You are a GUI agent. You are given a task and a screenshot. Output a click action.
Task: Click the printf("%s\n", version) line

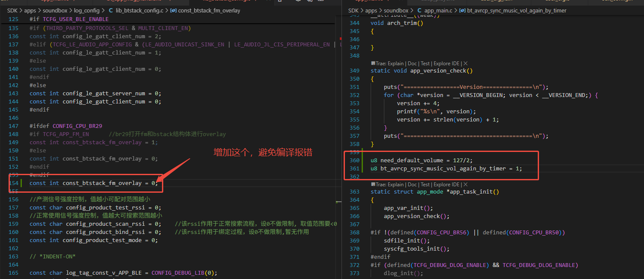click(437, 112)
